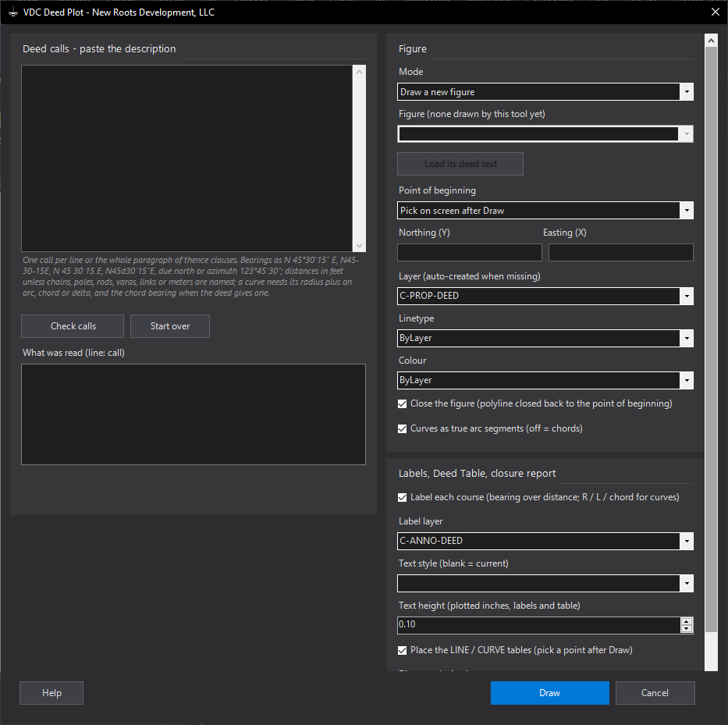
Task: Open the Linetype dropdown
Action: 545,338
